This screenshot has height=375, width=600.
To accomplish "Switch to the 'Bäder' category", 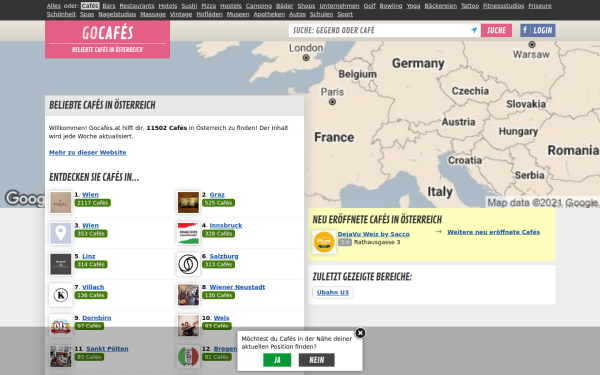I will click(284, 6).
